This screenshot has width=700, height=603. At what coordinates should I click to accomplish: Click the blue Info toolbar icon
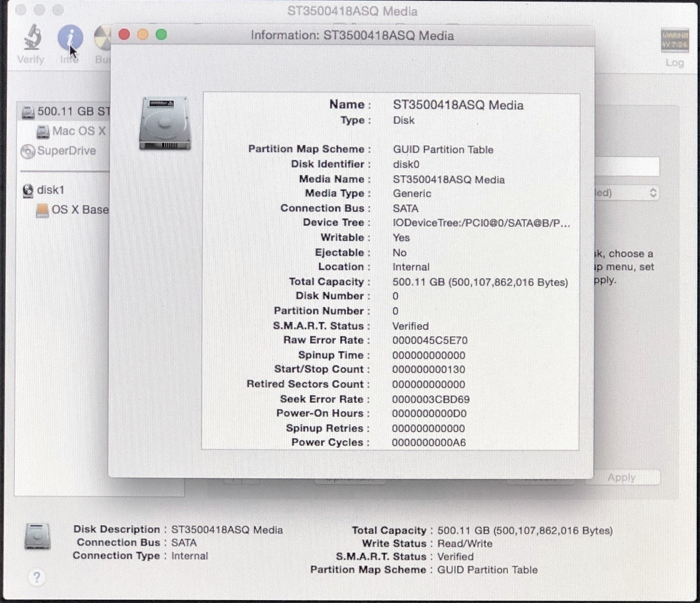tap(70, 38)
